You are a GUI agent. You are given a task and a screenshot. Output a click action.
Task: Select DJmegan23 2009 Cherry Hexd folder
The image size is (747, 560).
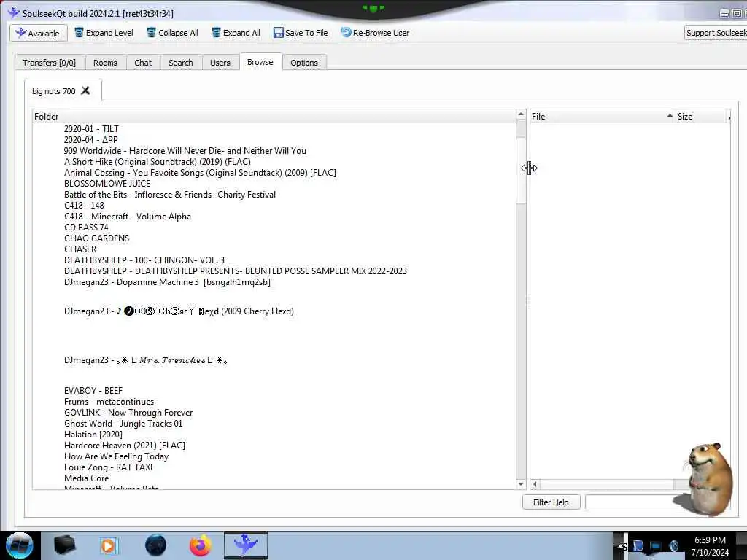point(179,311)
